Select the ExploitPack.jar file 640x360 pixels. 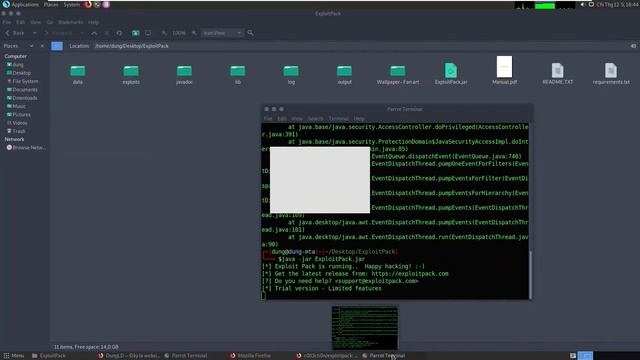tap(451, 73)
